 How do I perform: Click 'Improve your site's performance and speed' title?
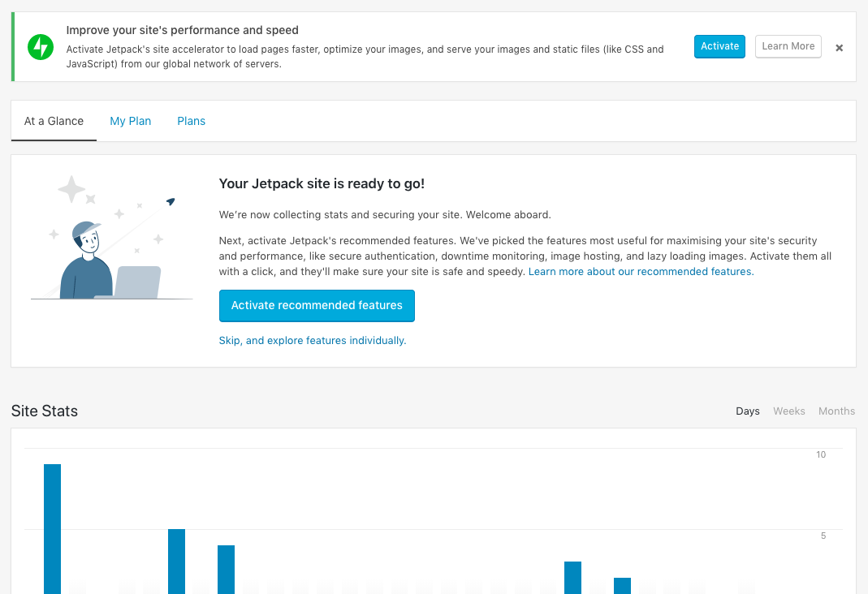click(182, 30)
